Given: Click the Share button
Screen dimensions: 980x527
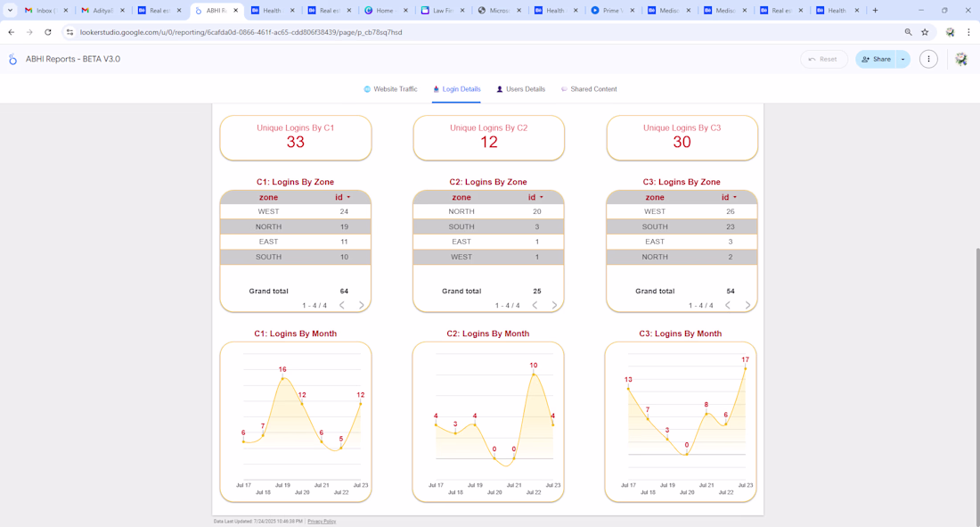Looking at the screenshot, I should [x=877, y=60].
